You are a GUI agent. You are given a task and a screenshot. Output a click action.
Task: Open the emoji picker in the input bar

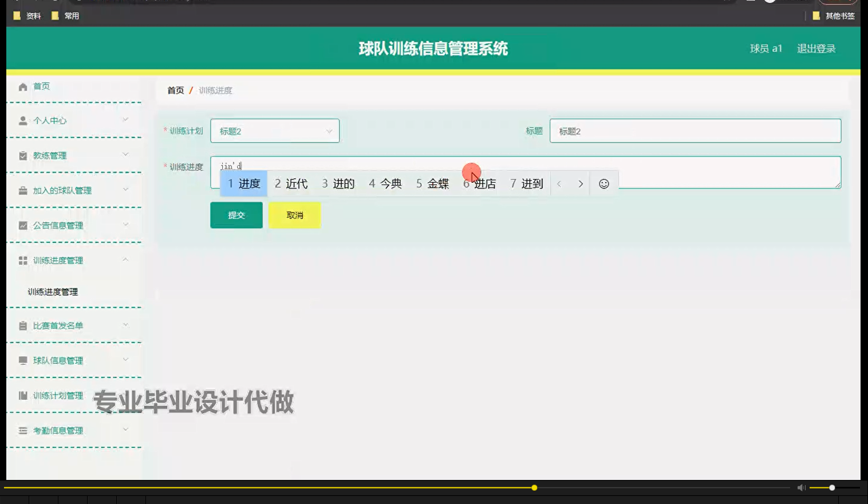603,183
